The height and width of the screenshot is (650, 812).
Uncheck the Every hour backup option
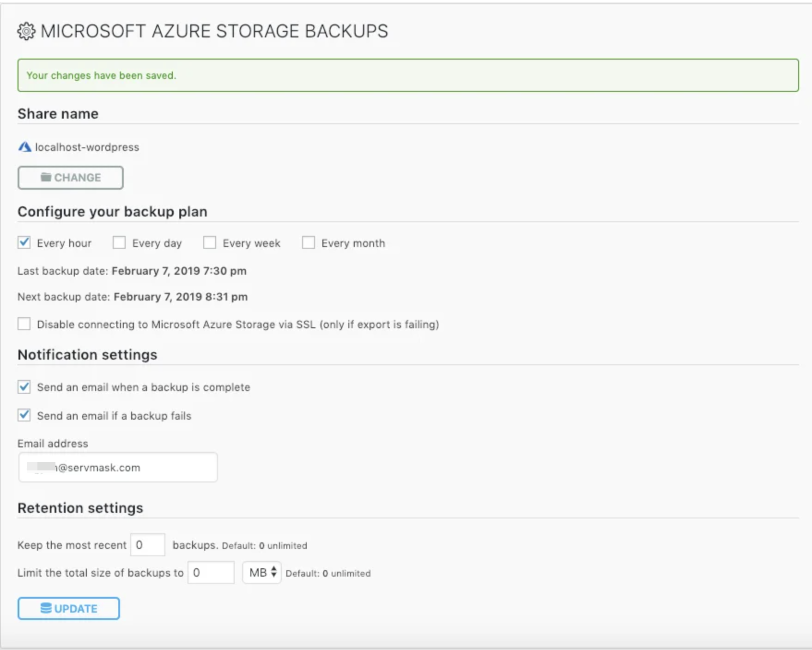tap(24, 243)
